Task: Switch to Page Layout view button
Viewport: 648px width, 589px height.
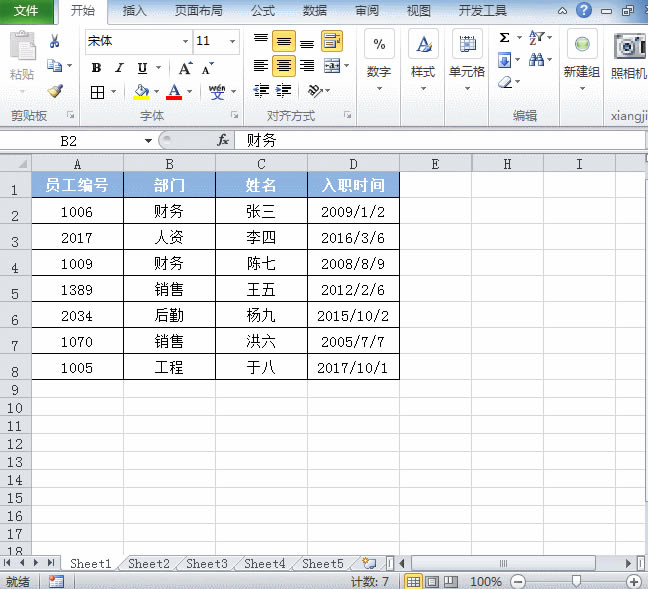Action: pos(432,582)
